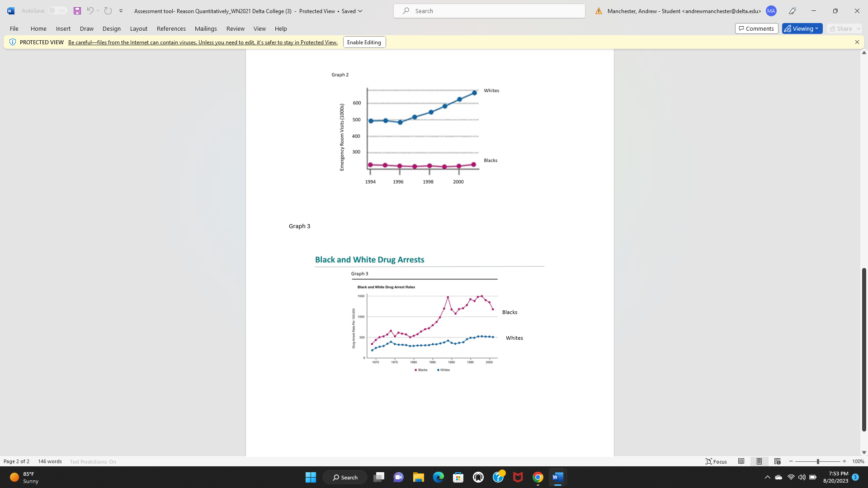
Task: Click the Save icon in Quick Access Toolbar
Action: [77, 10]
